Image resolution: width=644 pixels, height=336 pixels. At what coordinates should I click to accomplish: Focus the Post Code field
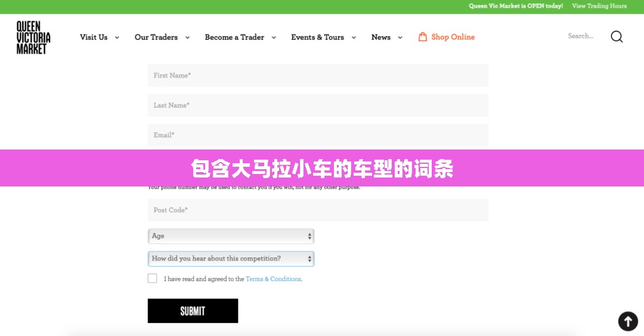(318, 210)
